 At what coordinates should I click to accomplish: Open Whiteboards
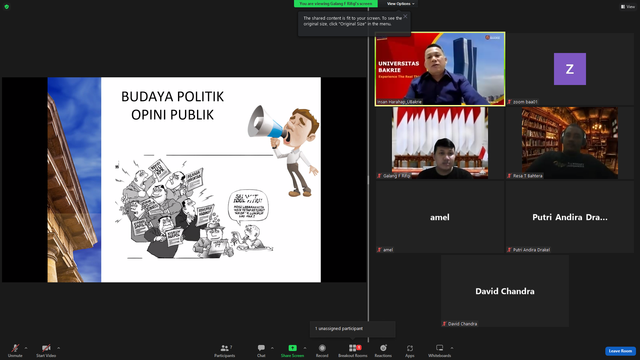click(440, 350)
